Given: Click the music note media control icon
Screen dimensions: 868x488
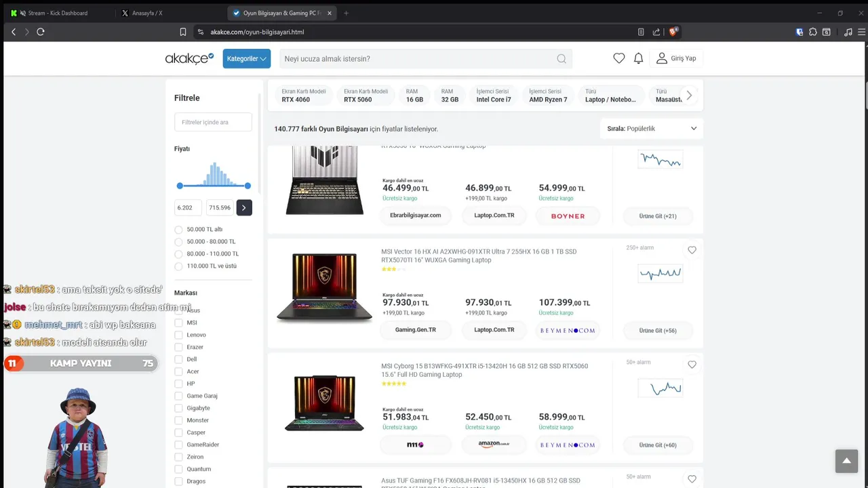Looking at the screenshot, I should [848, 32].
